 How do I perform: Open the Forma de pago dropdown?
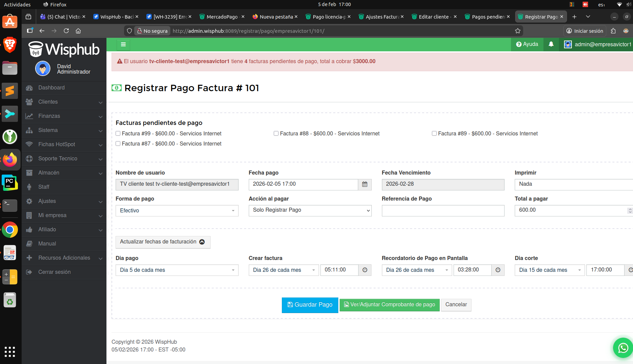pyautogui.click(x=177, y=211)
